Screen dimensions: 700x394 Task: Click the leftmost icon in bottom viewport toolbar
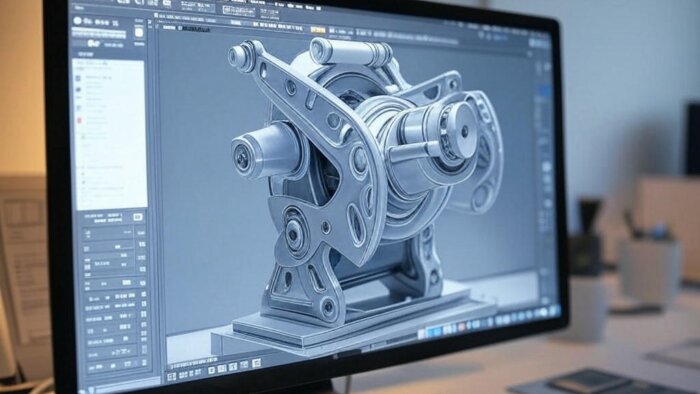point(171,377)
